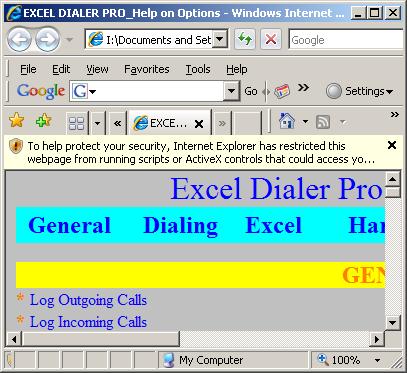Open the Favorites menu

coord(147,69)
